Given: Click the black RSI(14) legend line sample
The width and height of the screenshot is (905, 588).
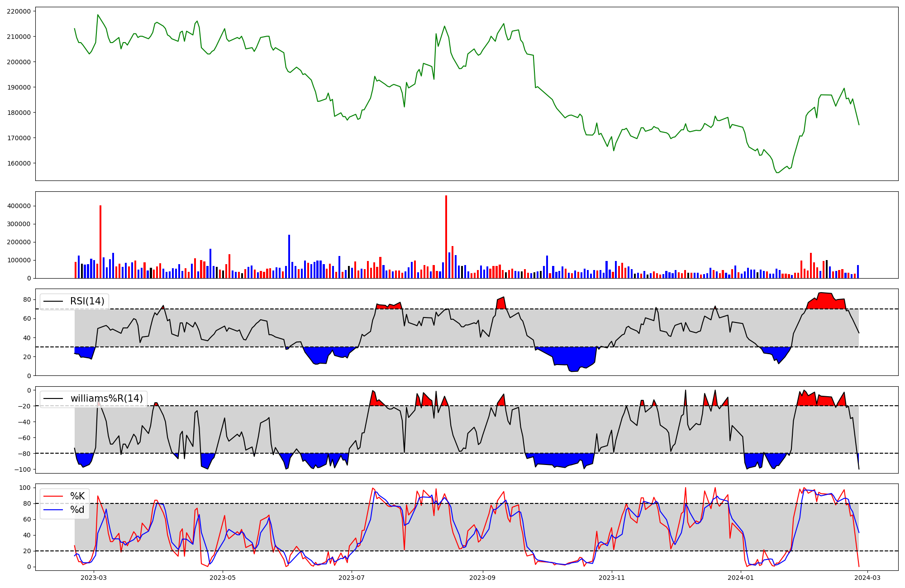Looking at the screenshot, I should pos(53,301).
